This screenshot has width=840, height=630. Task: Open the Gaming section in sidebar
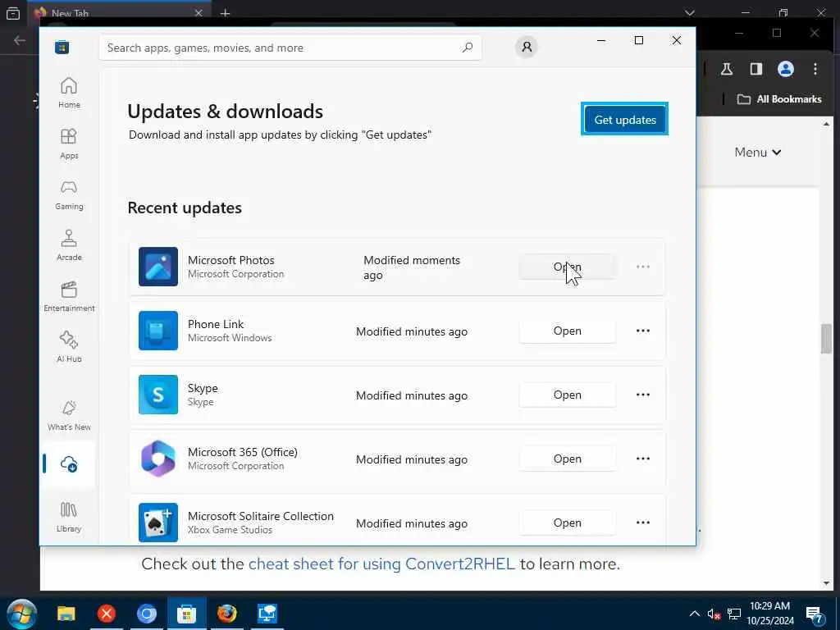click(x=69, y=194)
